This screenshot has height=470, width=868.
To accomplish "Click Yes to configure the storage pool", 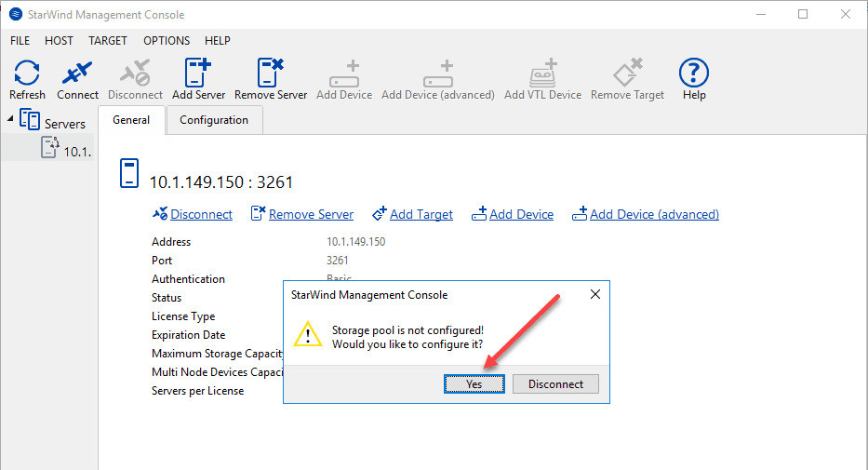I will 474,383.
